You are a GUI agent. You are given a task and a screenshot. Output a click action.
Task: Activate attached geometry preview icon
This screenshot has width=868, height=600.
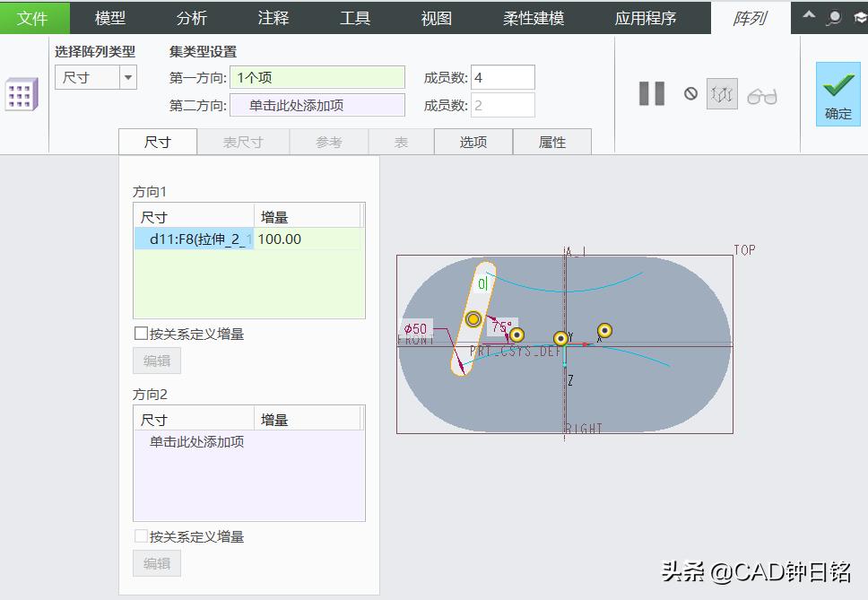point(723,93)
